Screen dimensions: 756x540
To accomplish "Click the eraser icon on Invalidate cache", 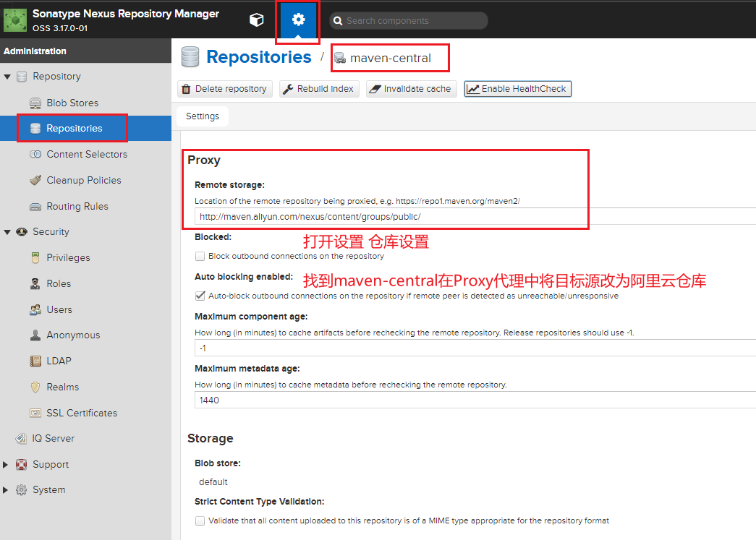I will pos(375,89).
